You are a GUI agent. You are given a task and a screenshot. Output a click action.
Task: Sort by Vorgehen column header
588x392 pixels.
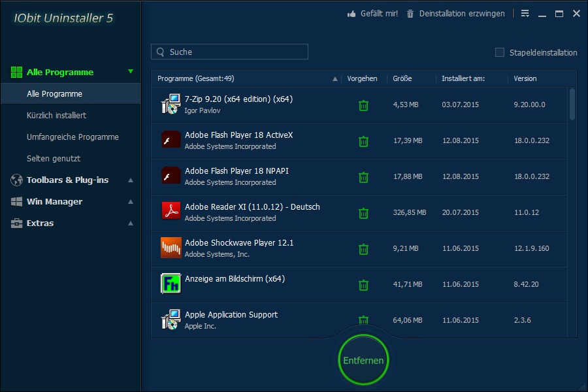click(362, 78)
